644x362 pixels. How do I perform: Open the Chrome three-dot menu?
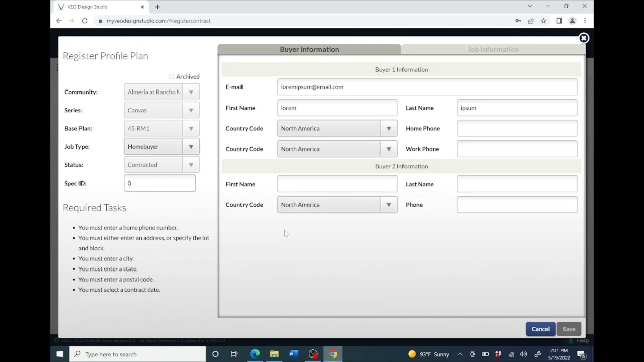click(x=585, y=21)
